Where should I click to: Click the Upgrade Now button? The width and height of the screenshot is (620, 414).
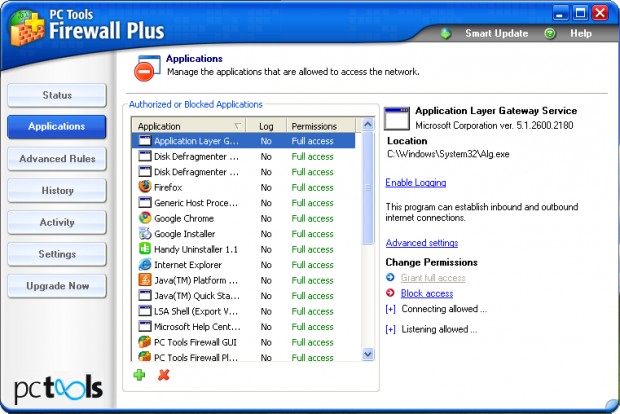pos(57,286)
